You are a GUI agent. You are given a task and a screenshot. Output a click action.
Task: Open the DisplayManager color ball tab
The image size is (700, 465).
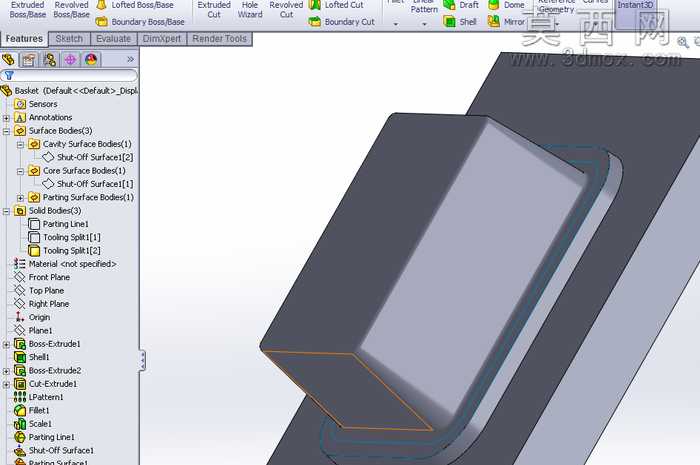point(91,60)
